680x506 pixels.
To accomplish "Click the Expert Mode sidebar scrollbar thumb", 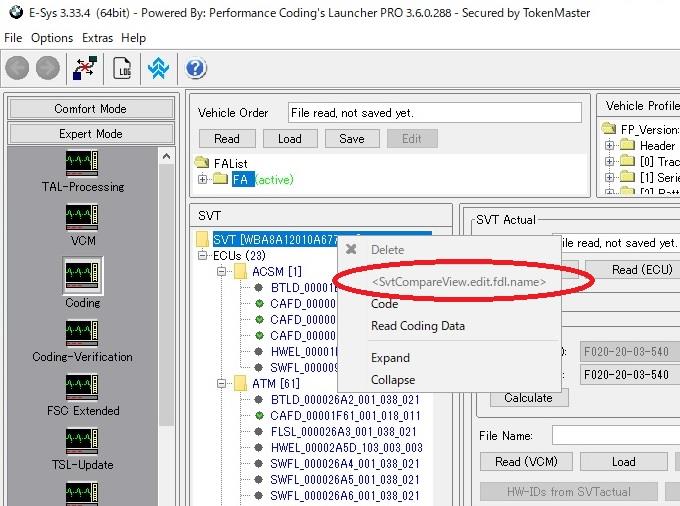I will point(166,295).
